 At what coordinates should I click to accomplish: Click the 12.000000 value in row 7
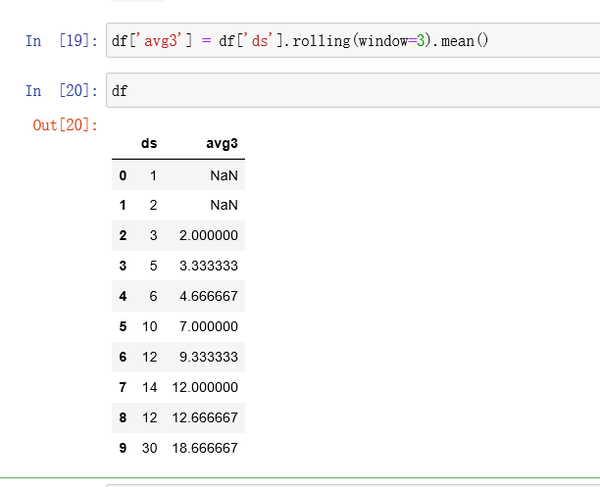(205, 388)
